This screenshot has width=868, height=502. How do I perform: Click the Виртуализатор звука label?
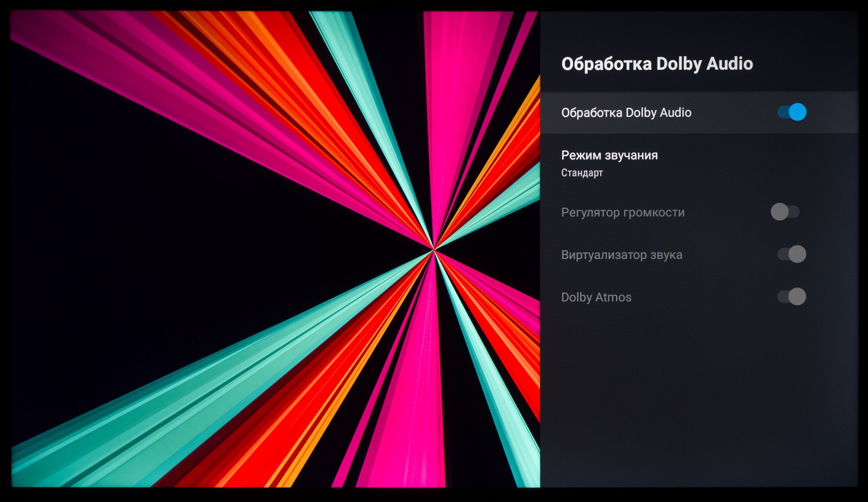pos(622,255)
